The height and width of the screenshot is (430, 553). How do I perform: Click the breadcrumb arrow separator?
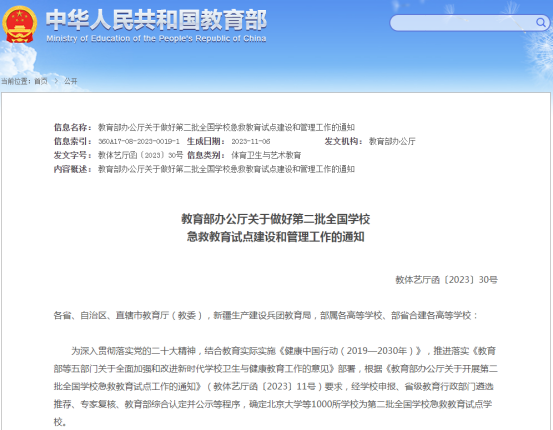click(x=56, y=81)
